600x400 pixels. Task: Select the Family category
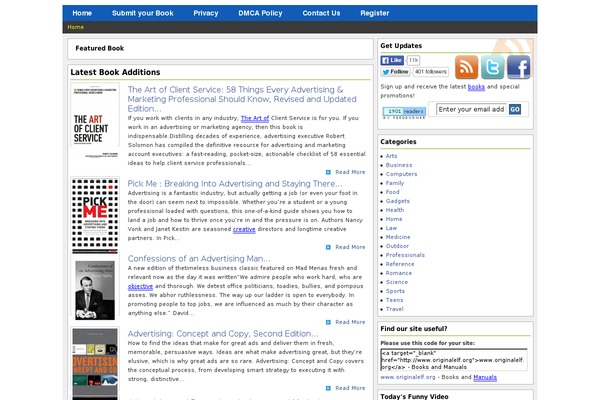pyautogui.click(x=395, y=183)
